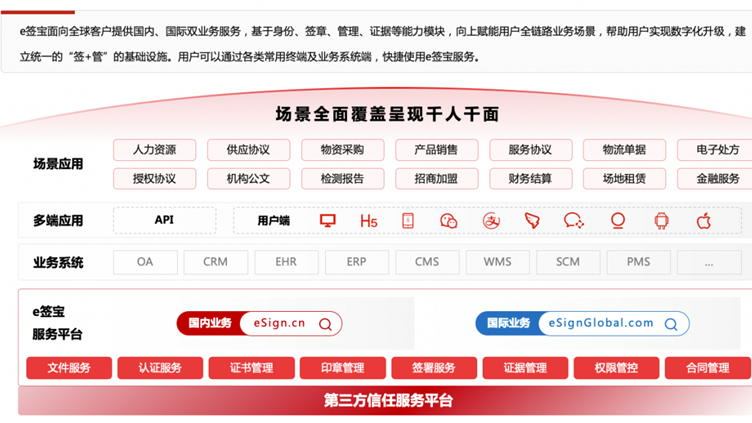
Task: Open the 权限管控 button
Action: click(x=615, y=368)
